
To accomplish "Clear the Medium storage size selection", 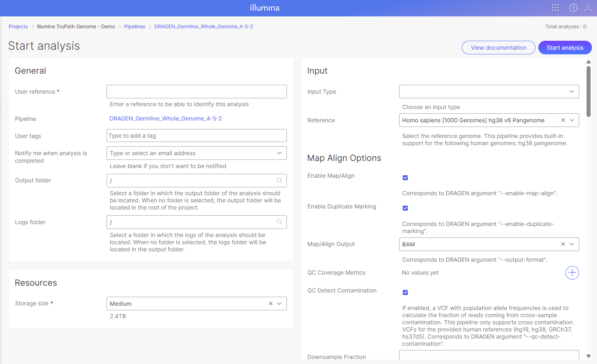I will [270, 304].
